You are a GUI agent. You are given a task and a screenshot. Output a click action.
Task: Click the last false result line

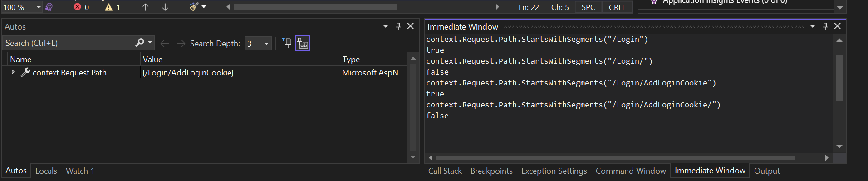click(x=437, y=116)
